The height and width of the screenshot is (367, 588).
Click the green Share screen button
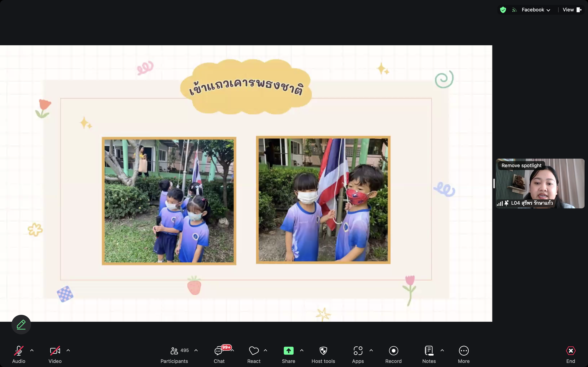coord(288,351)
